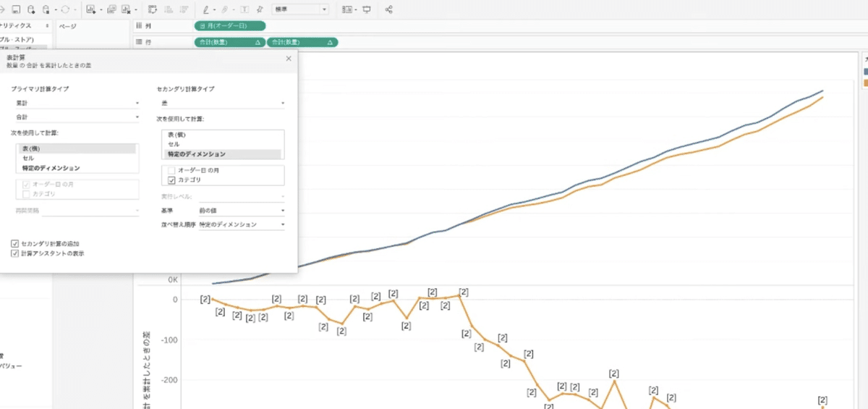Select セル in secondary compute-using list
The image size is (868, 409).
pyautogui.click(x=223, y=144)
